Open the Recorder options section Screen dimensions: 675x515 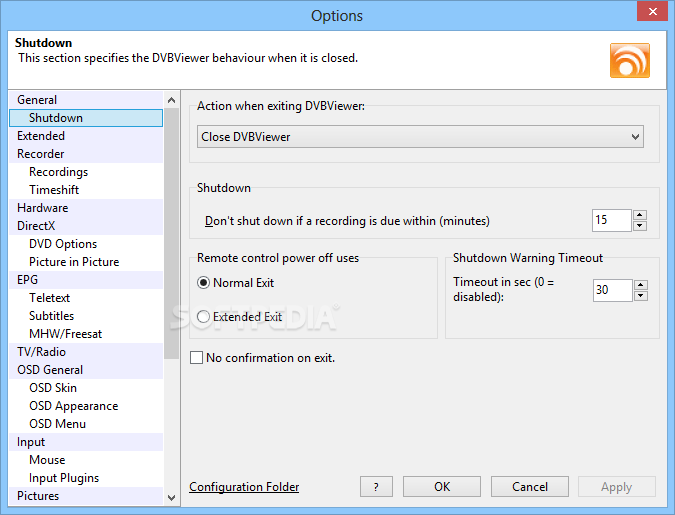(86, 154)
